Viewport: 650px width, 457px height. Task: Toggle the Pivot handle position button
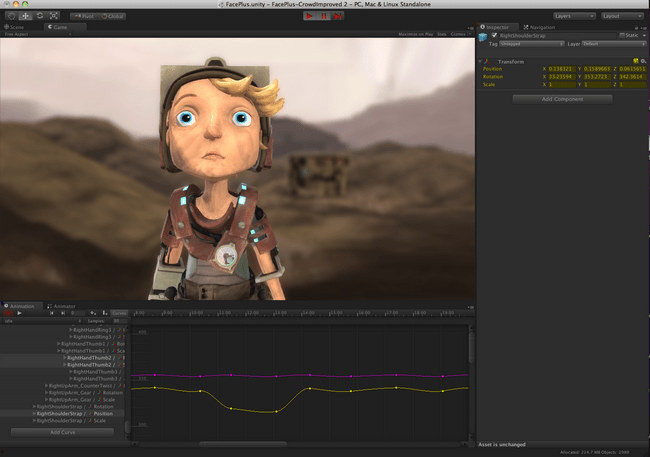tap(86, 17)
